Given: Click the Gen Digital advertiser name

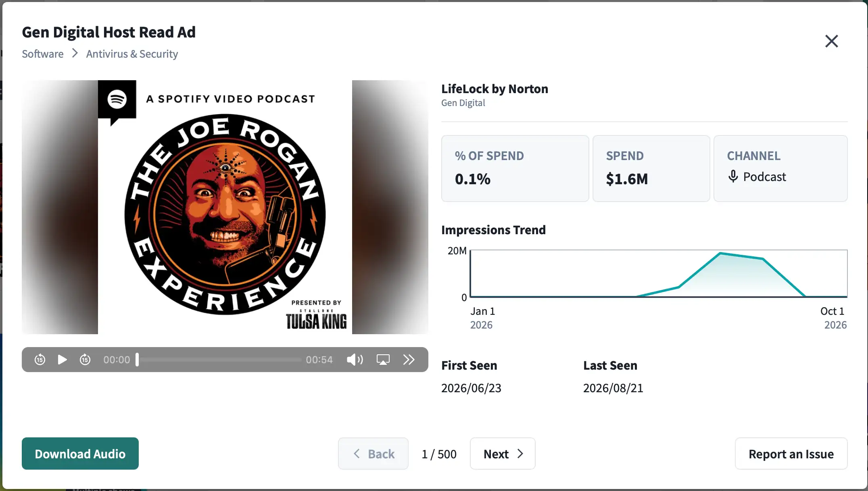Looking at the screenshot, I should (x=463, y=103).
